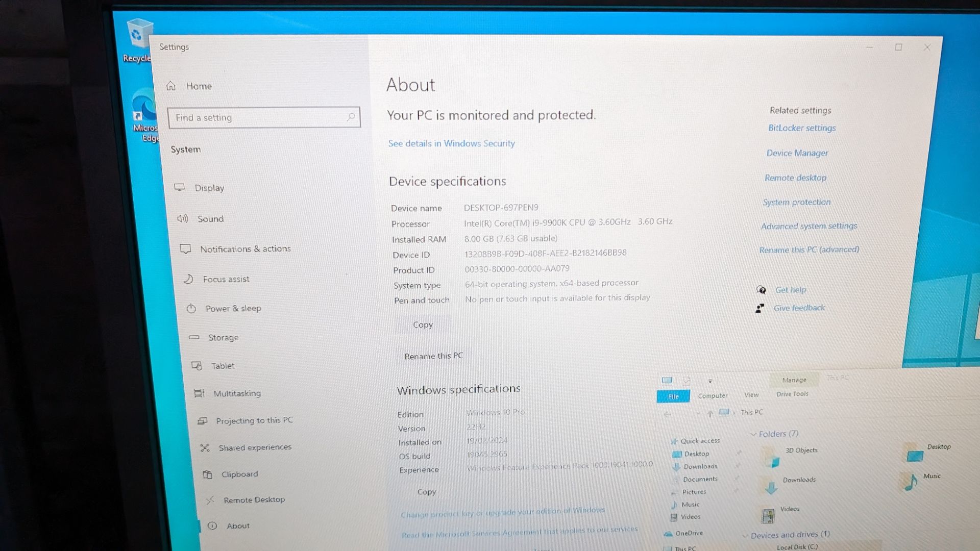Click the Device Manager icon link
Screen dimensions: 980x551
tap(798, 153)
